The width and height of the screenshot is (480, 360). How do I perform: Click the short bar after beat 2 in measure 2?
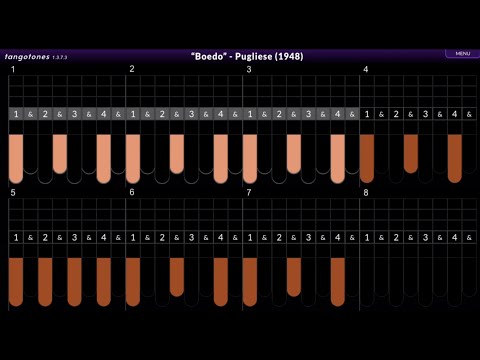point(177,154)
